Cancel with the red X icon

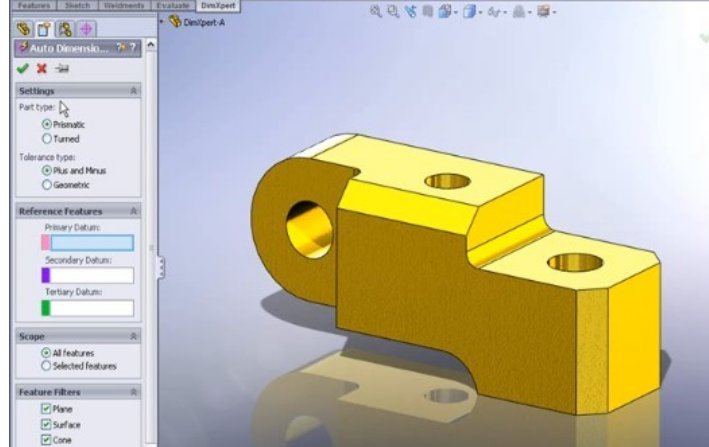tap(42, 68)
